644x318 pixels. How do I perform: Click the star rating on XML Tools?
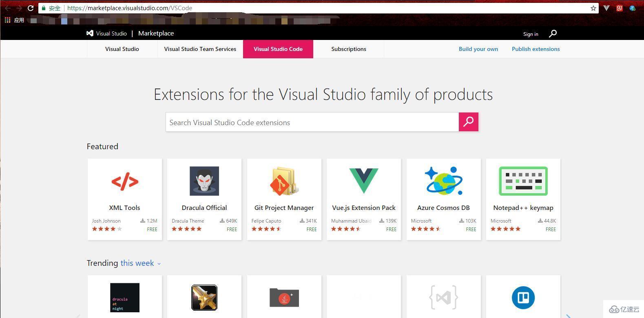point(107,229)
